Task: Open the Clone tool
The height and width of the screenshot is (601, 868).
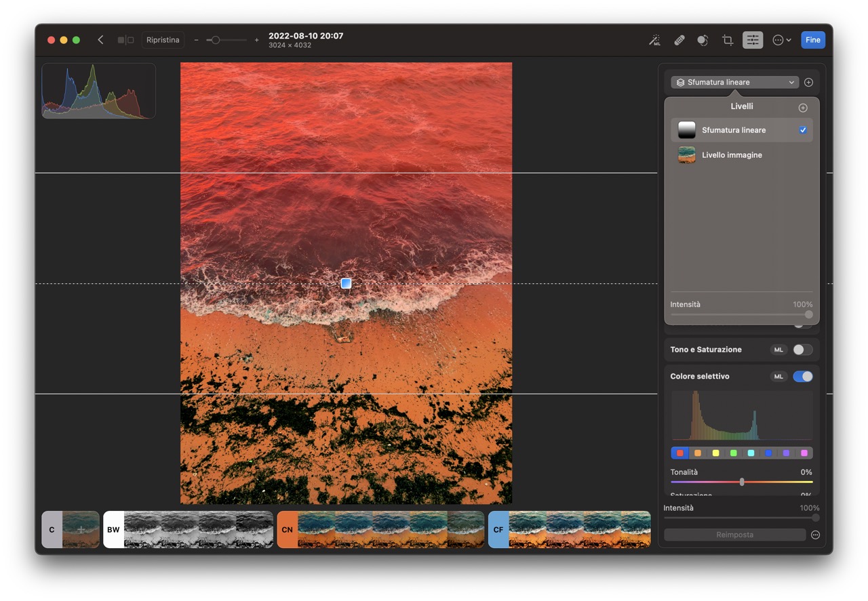Action: [703, 40]
